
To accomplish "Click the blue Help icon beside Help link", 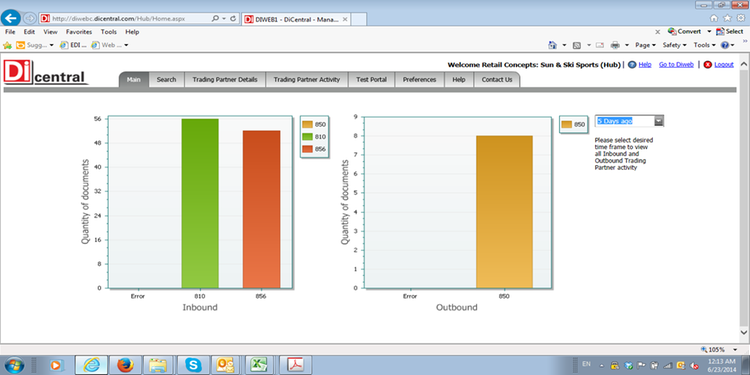I will point(632,65).
